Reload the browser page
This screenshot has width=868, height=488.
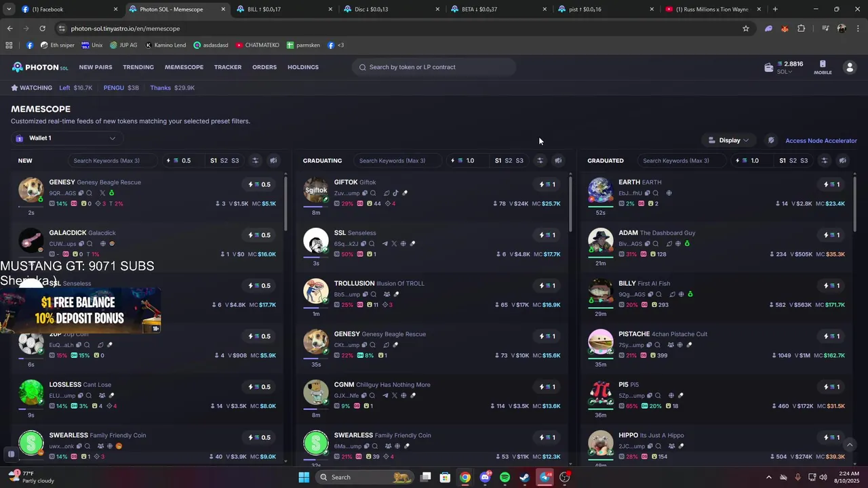tap(42, 28)
